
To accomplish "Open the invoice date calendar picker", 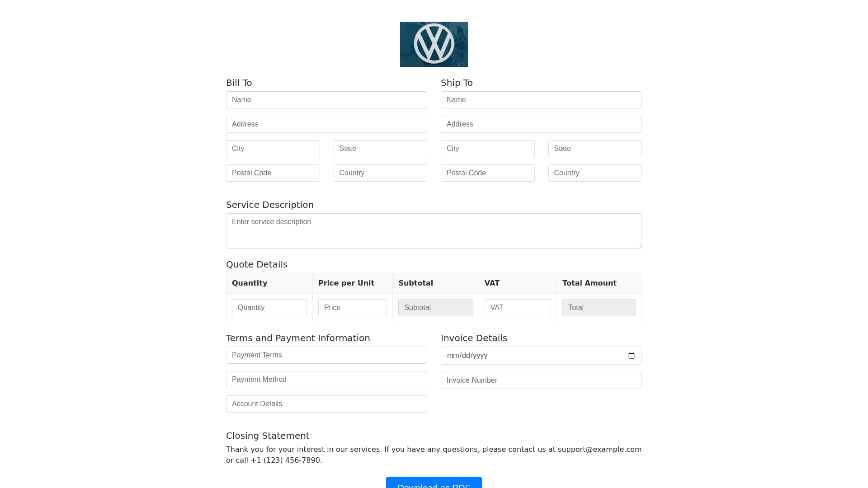I will [631, 356].
